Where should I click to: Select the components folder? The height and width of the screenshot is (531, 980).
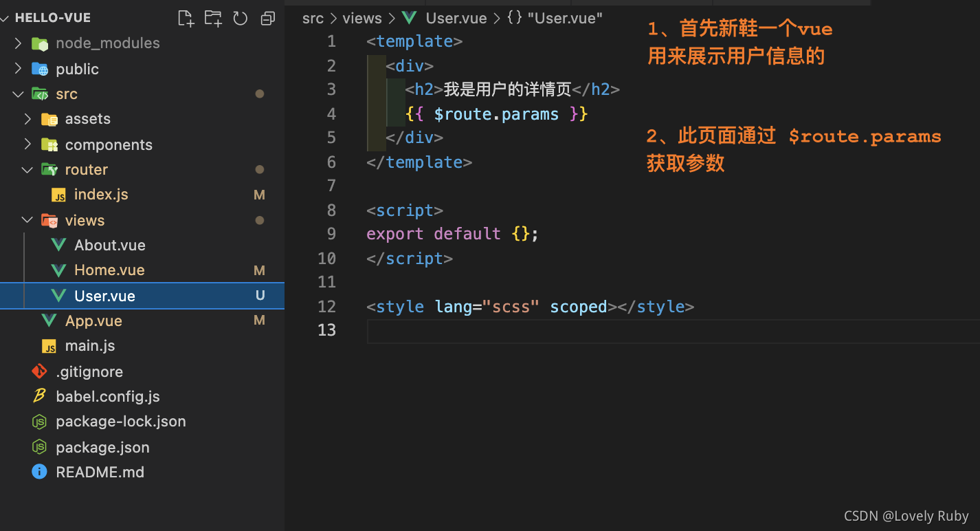[x=109, y=144]
